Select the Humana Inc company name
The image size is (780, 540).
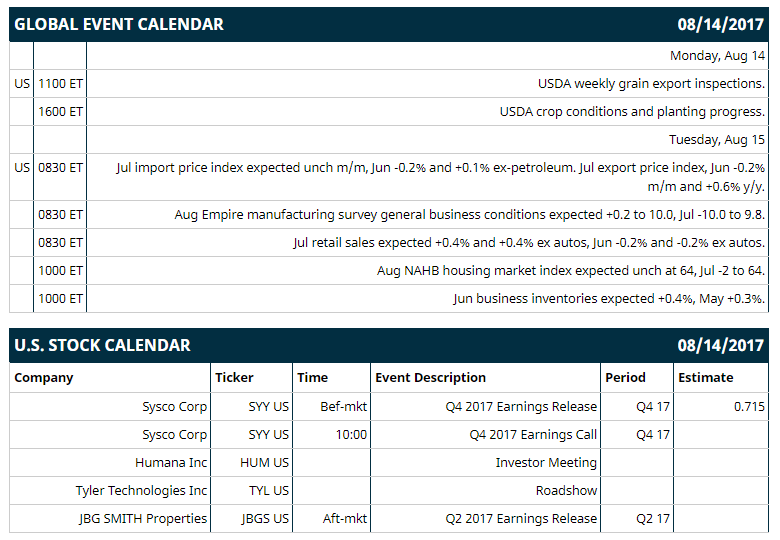(x=171, y=462)
